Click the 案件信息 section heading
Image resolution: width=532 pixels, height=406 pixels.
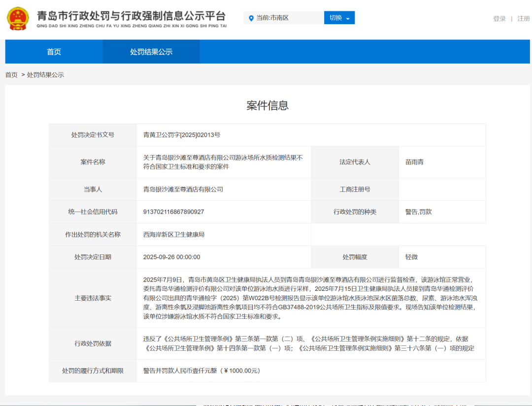pos(267,105)
